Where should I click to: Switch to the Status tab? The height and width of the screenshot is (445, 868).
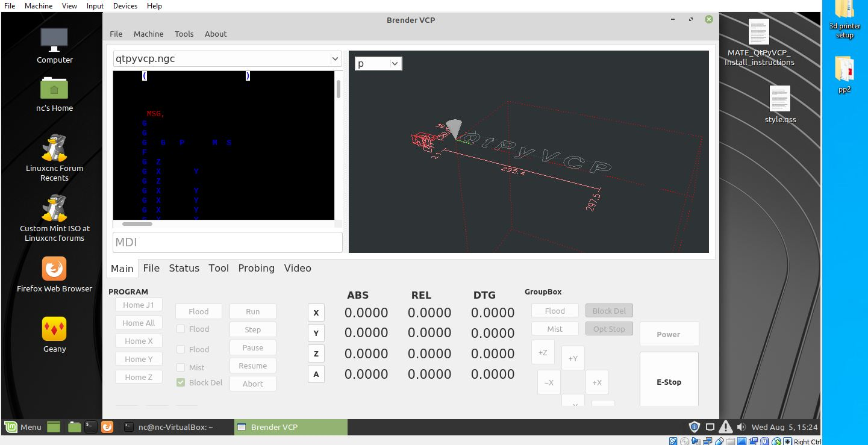coord(184,268)
